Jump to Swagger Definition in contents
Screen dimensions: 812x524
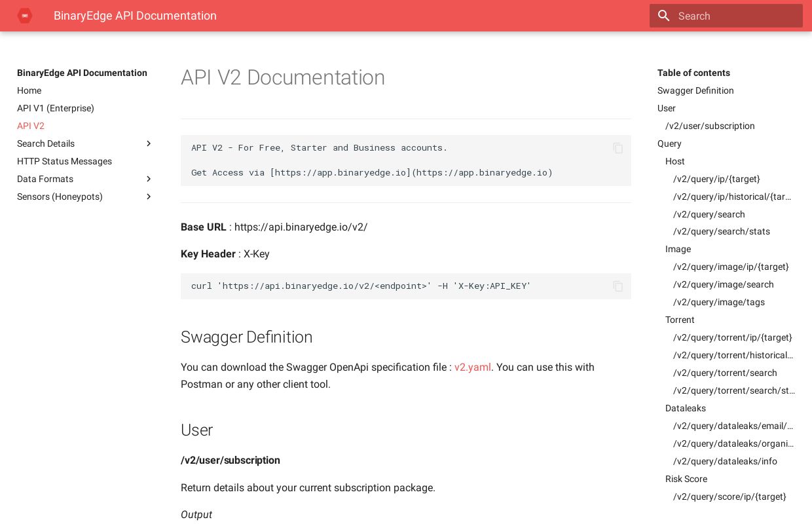(695, 90)
